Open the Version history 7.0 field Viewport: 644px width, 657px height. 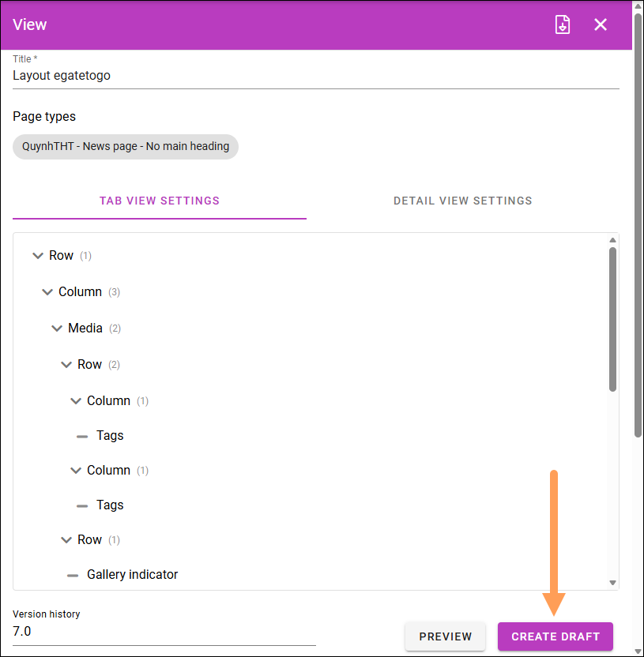click(x=164, y=632)
